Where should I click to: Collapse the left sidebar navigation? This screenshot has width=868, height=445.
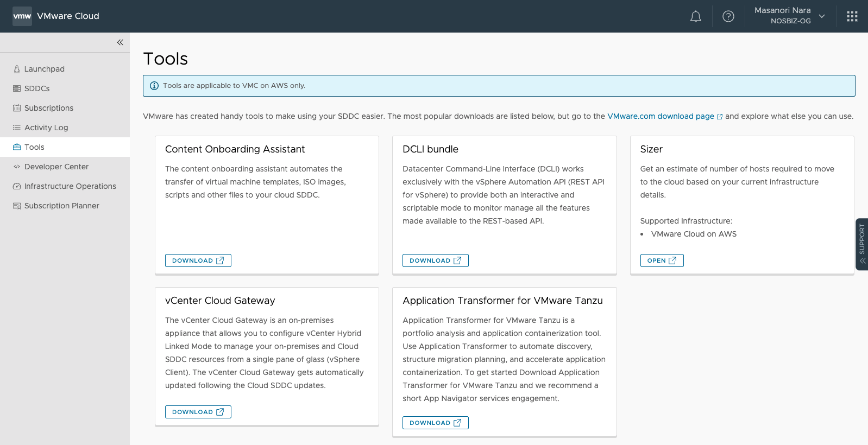[120, 42]
